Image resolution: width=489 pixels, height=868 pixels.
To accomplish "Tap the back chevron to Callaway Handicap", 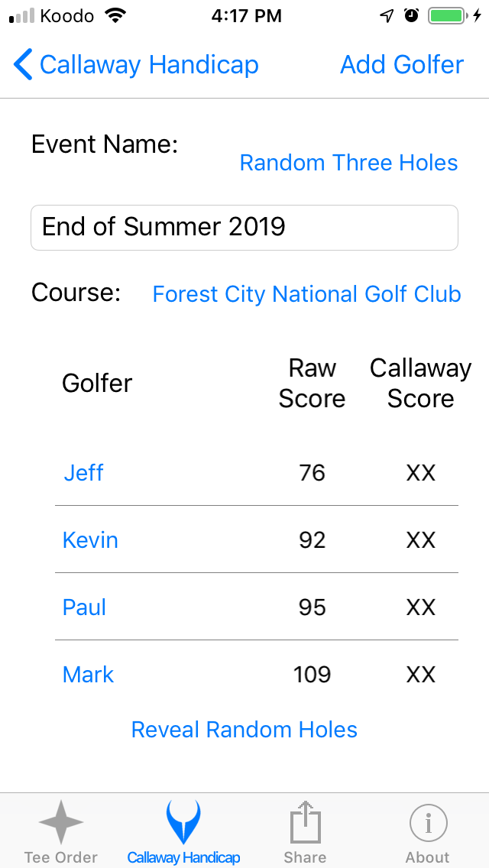I will pos(22,64).
